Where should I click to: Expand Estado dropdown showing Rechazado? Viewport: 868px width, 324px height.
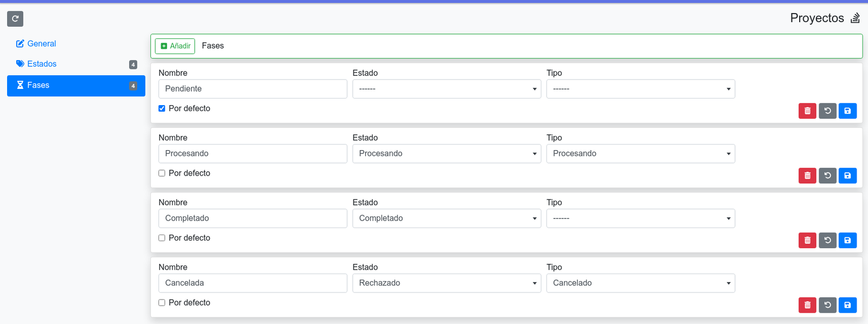(446, 283)
